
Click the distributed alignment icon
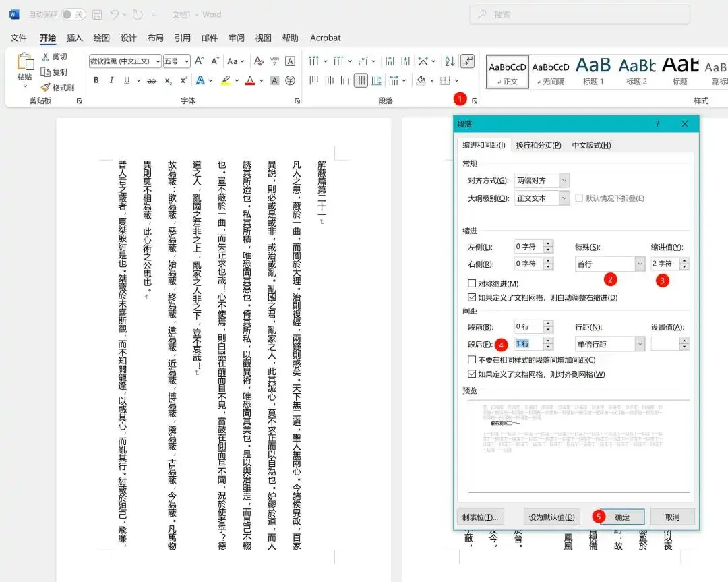click(x=377, y=80)
